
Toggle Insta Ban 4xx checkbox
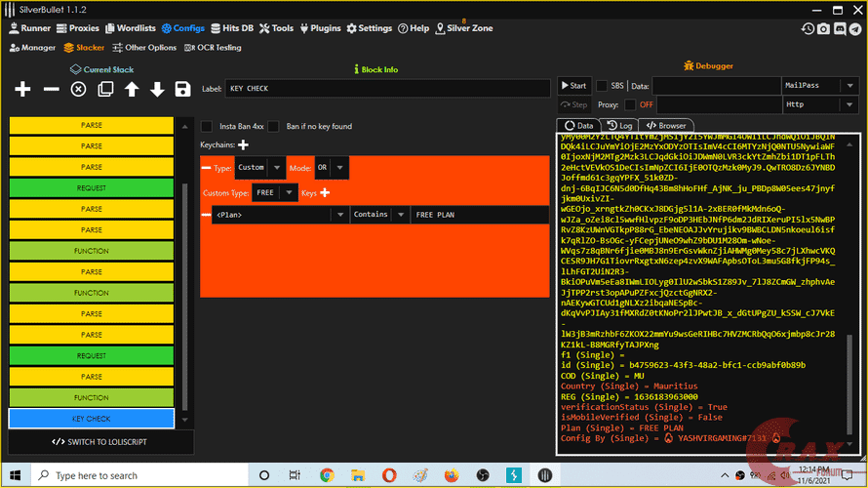207,126
